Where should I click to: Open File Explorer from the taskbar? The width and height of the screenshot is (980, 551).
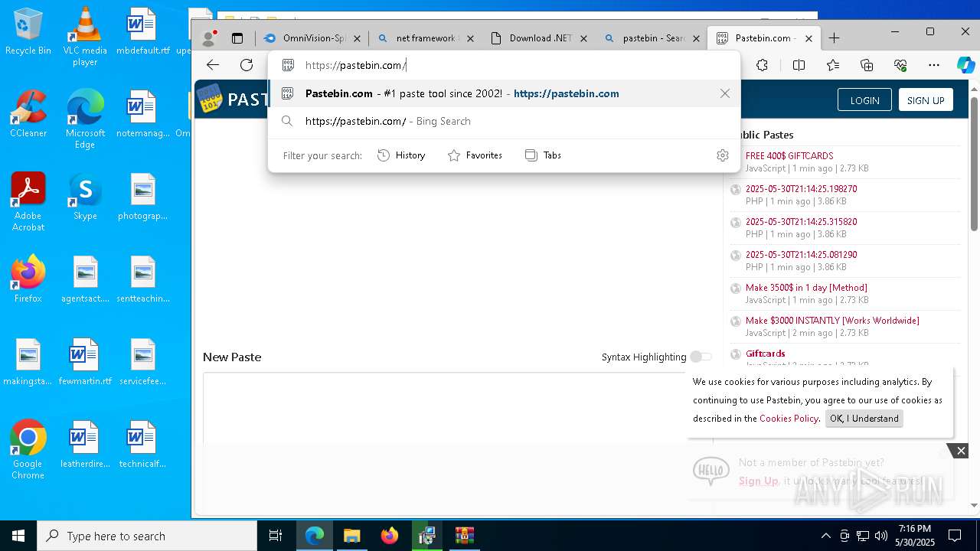tap(351, 536)
